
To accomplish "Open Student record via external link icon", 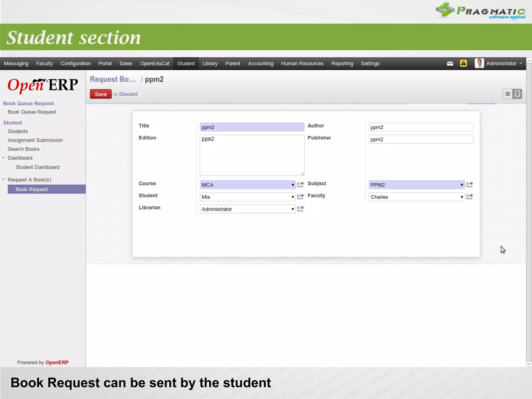I will (x=301, y=197).
